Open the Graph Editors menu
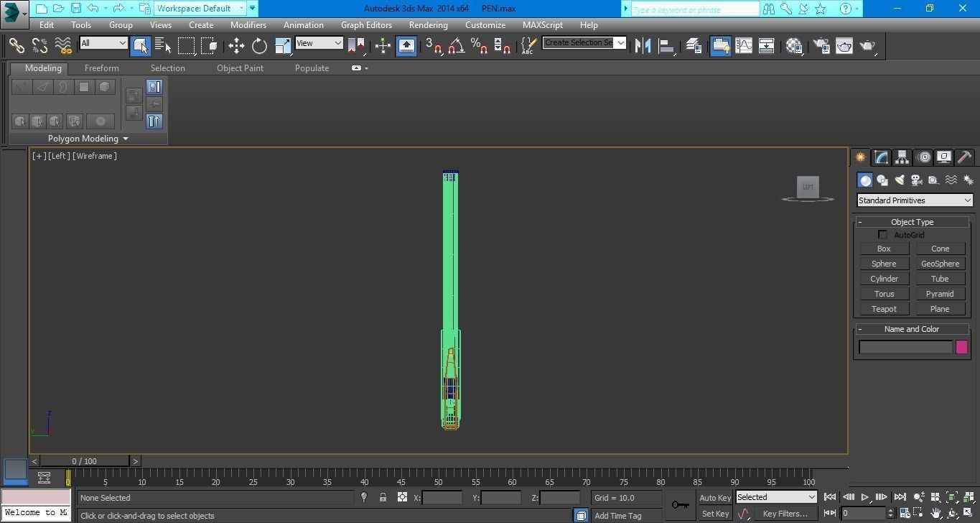 tap(366, 24)
